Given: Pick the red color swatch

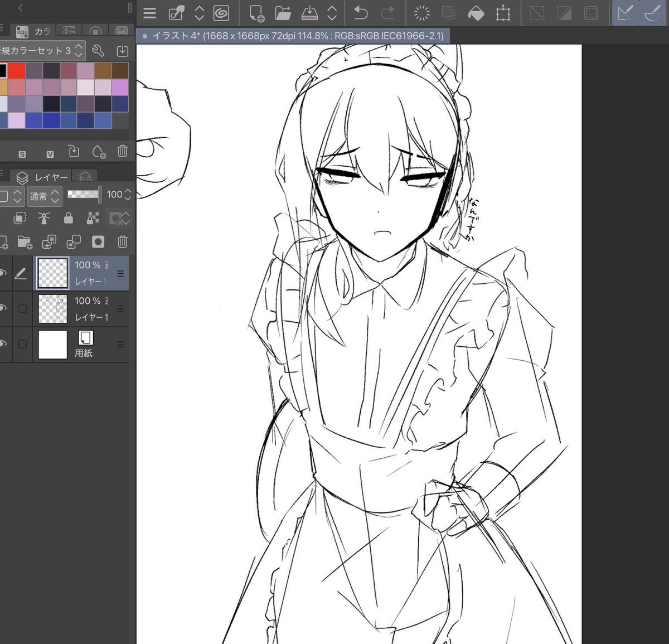Looking at the screenshot, I should pyautogui.click(x=16, y=71).
